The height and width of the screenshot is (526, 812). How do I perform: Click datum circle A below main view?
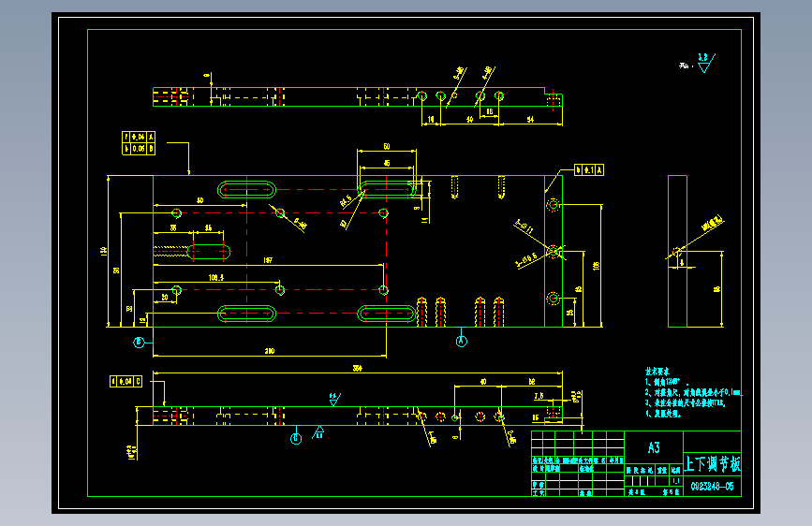coord(462,342)
